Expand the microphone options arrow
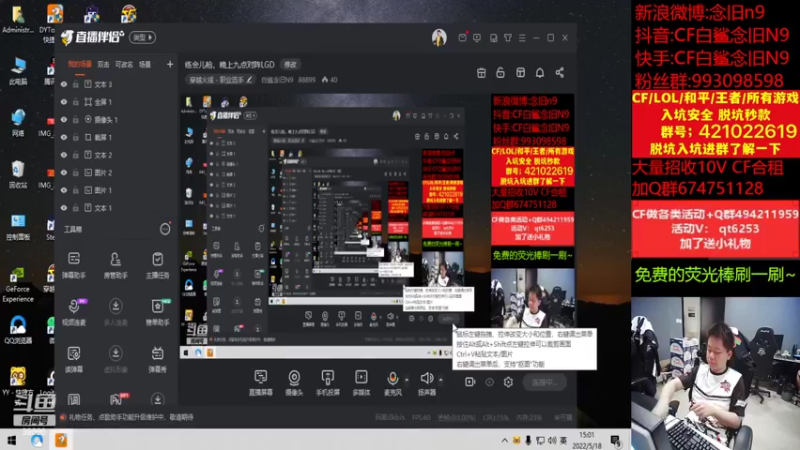 point(407,380)
